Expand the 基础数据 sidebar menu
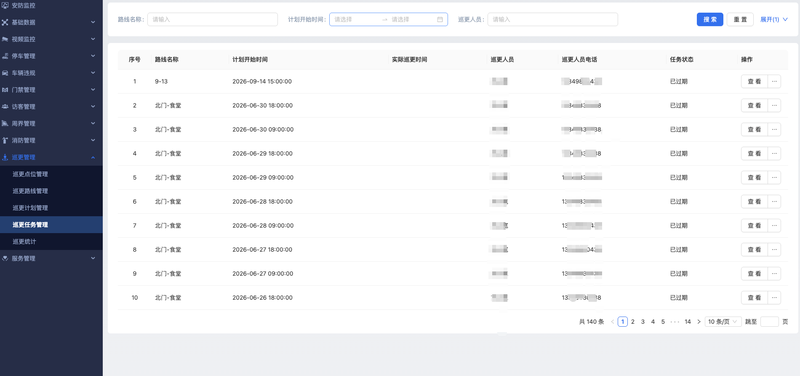 point(51,22)
